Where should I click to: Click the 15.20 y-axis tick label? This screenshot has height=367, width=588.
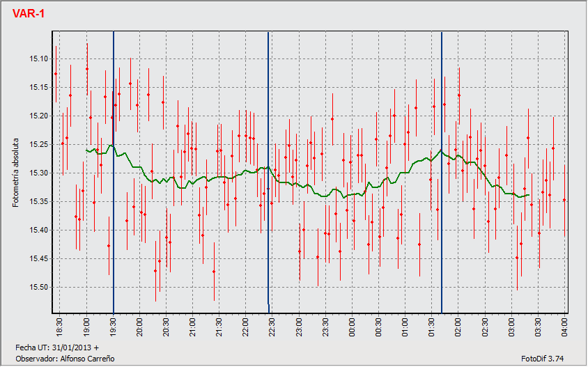point(38,116)
